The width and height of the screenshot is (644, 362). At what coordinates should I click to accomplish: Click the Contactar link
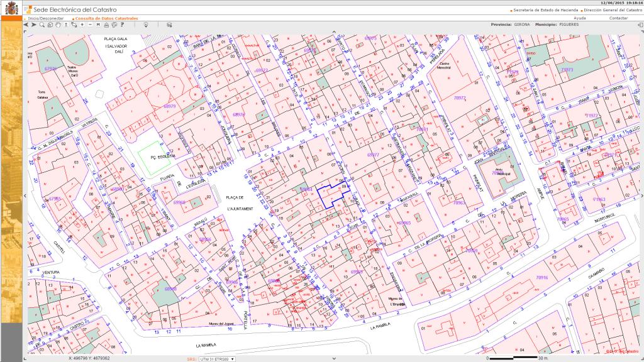point(618,18)
